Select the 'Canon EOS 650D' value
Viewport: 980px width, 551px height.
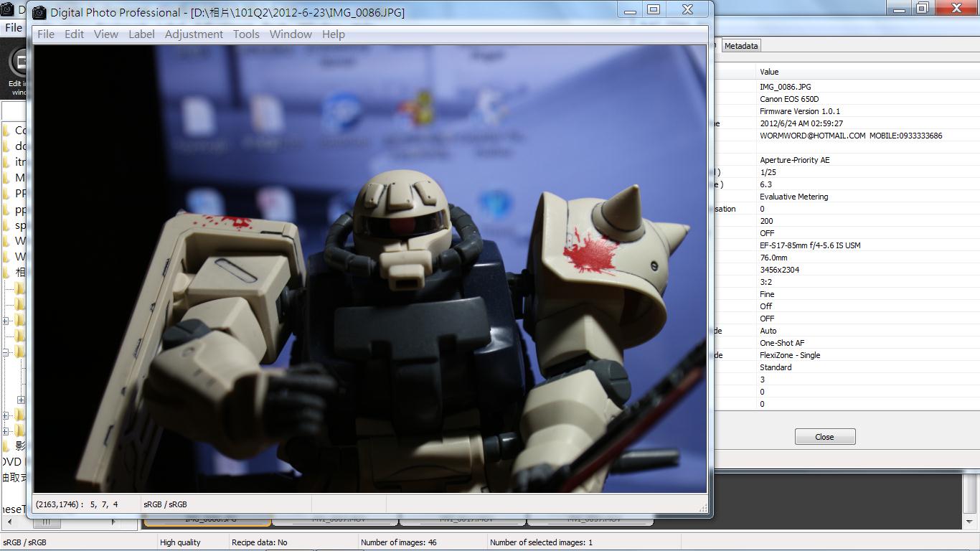(x=789, y=99)
